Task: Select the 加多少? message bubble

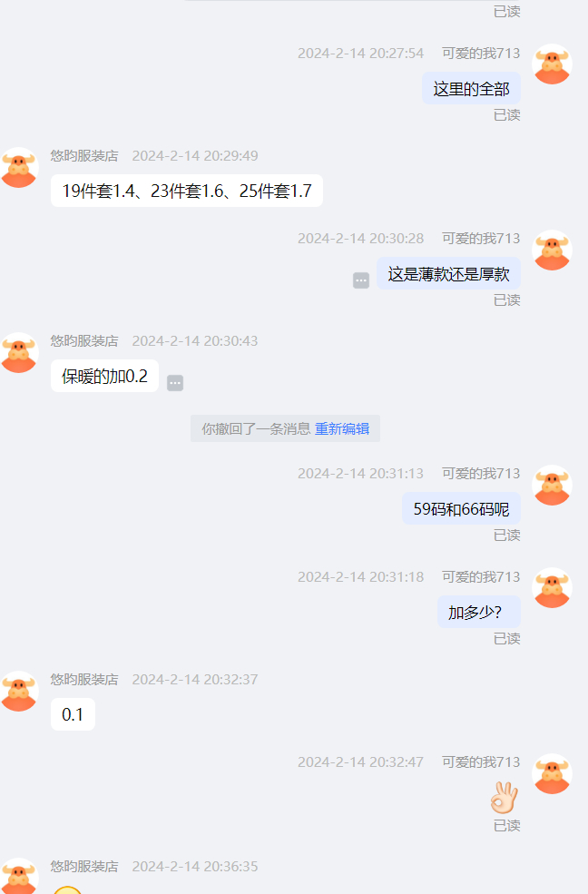Action: [x=479, y=612]
